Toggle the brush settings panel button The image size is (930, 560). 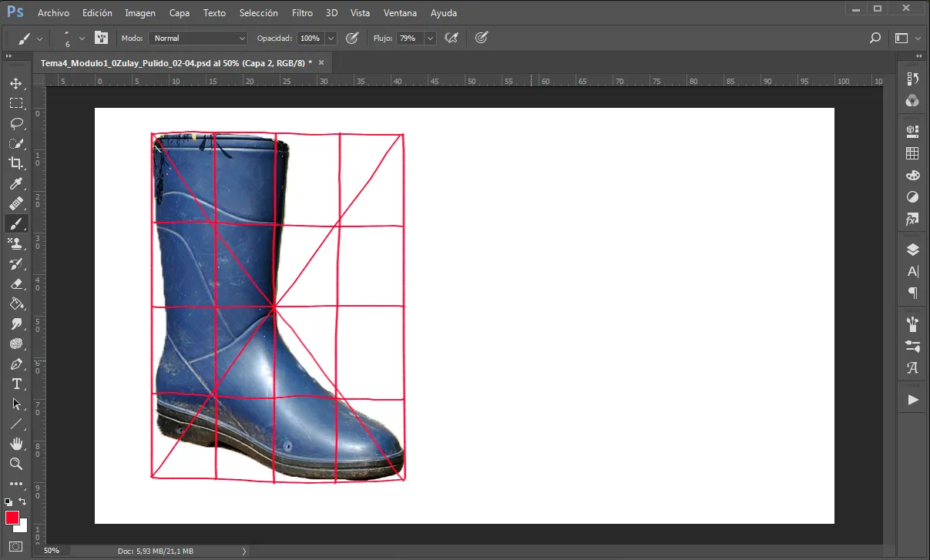pyautogui.click(x=101, y=38)
